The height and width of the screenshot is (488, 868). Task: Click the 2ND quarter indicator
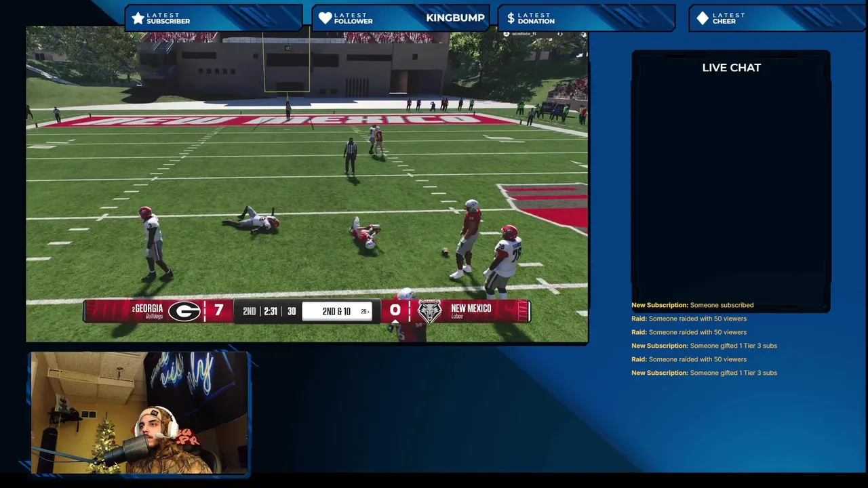coord(249,311)
